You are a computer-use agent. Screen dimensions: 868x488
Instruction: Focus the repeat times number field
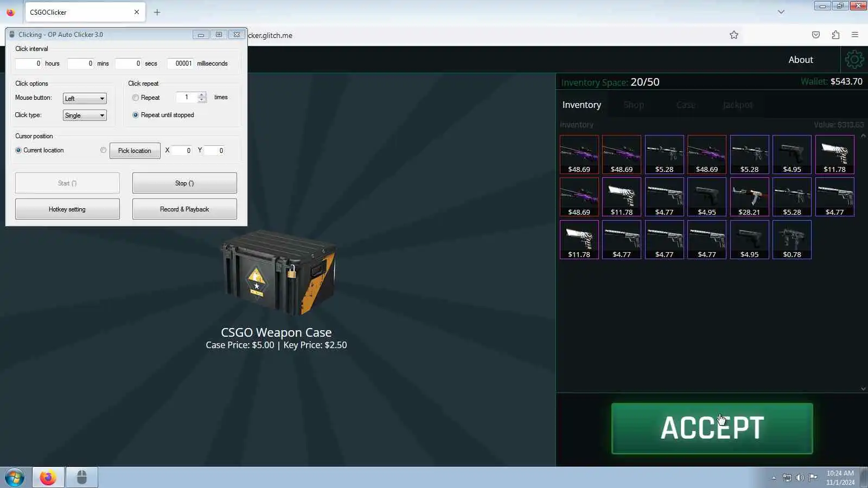[x=186, y=98]
